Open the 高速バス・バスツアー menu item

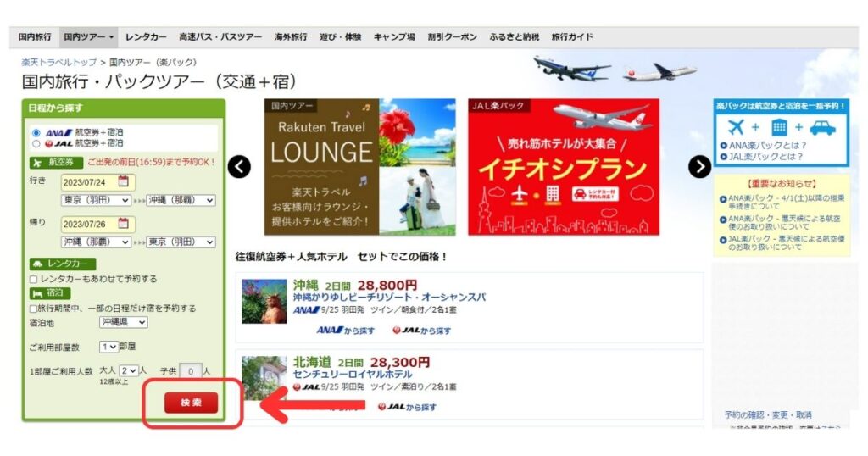click(220, 37)
